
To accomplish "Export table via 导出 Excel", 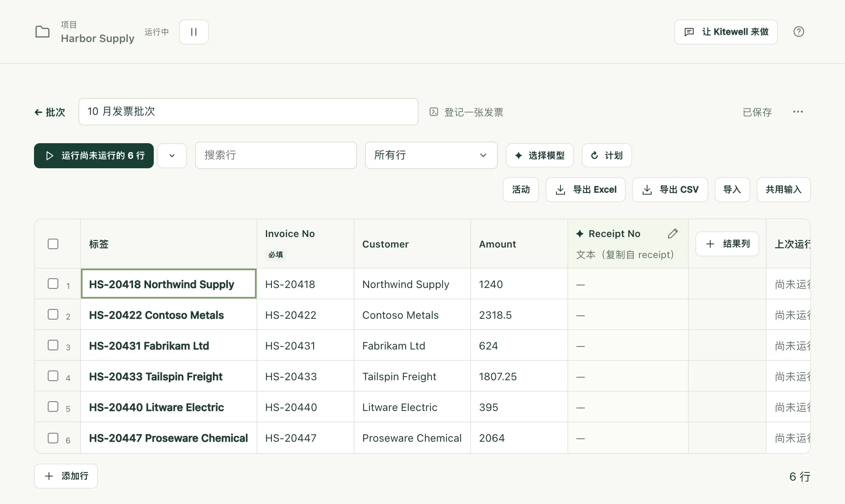I will tap(586, 190).
